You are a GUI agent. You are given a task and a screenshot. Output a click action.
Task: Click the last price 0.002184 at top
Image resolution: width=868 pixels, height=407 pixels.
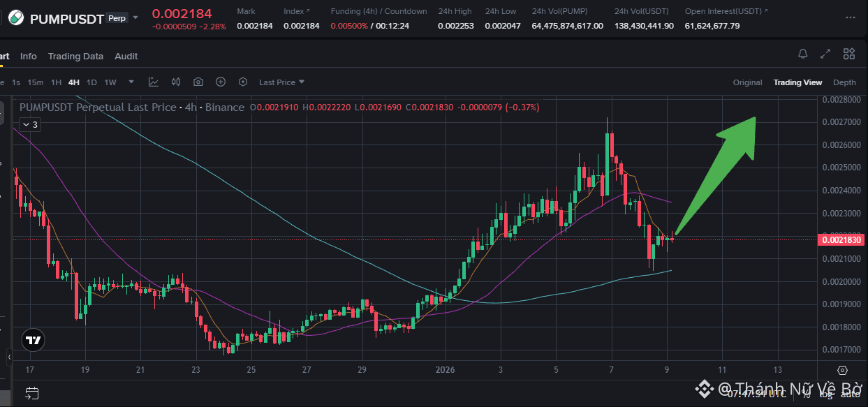182,14
